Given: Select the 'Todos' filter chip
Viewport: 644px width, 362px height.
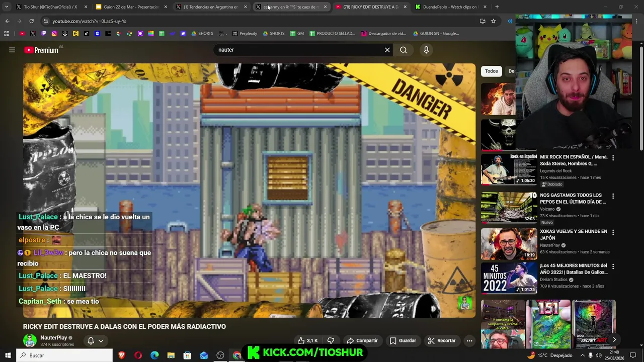Looking at the screenshot, I should click(x=491, y=71).
